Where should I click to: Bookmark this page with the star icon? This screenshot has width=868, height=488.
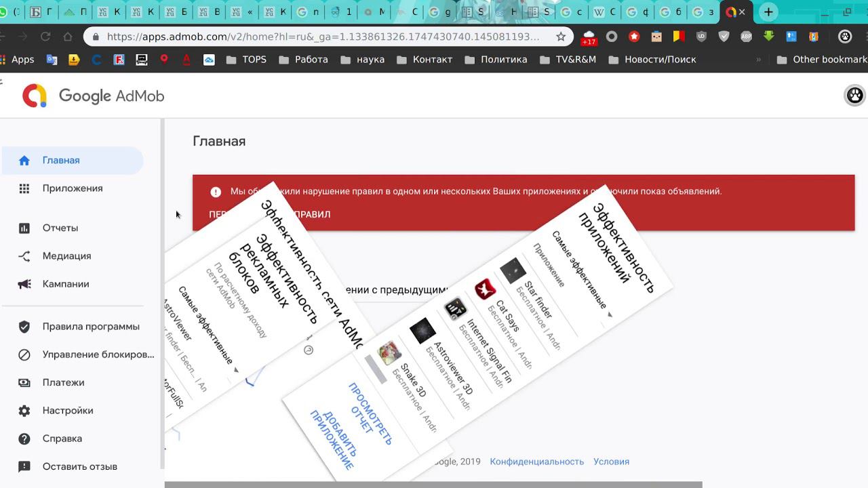pos(561,37)
